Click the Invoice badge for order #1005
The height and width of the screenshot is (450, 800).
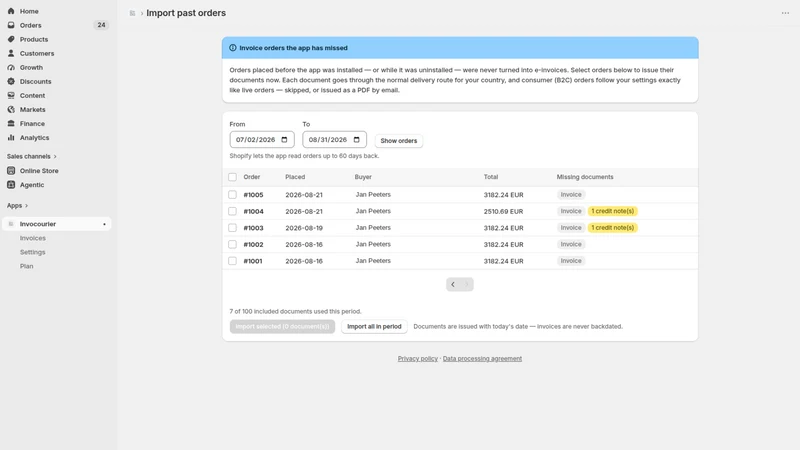pyautogui.click(x=571, y=194)
